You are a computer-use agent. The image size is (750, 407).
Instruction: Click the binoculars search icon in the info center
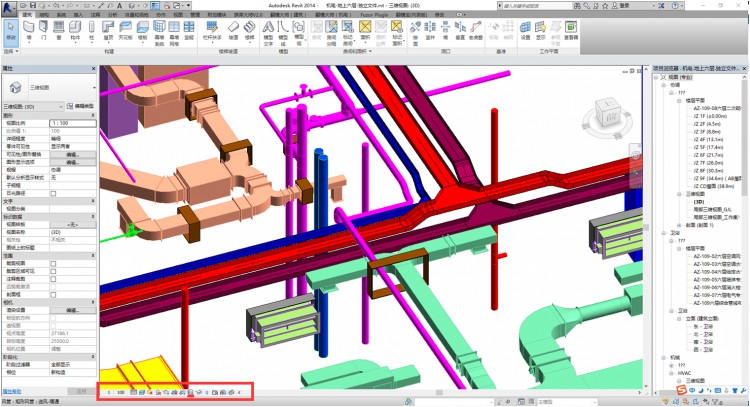(577, 6)
